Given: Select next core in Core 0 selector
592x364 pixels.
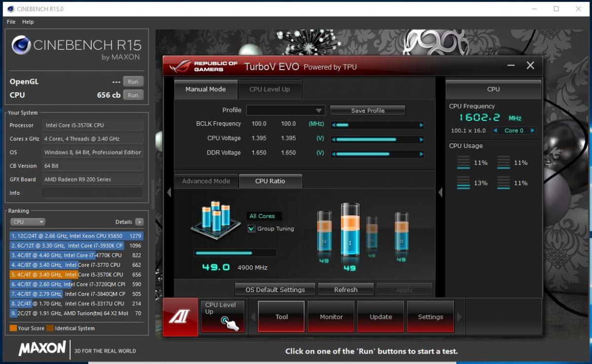Looking at the screenshot, I should point(532,131).
